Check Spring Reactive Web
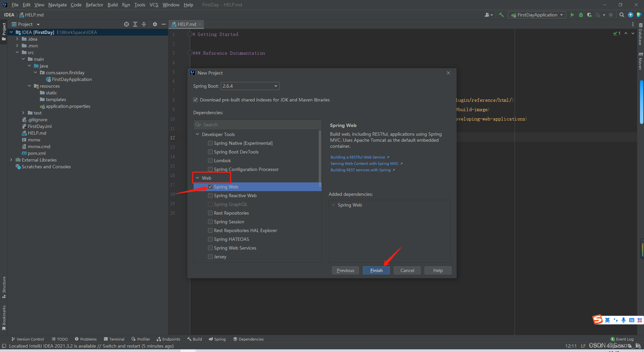 210,195
